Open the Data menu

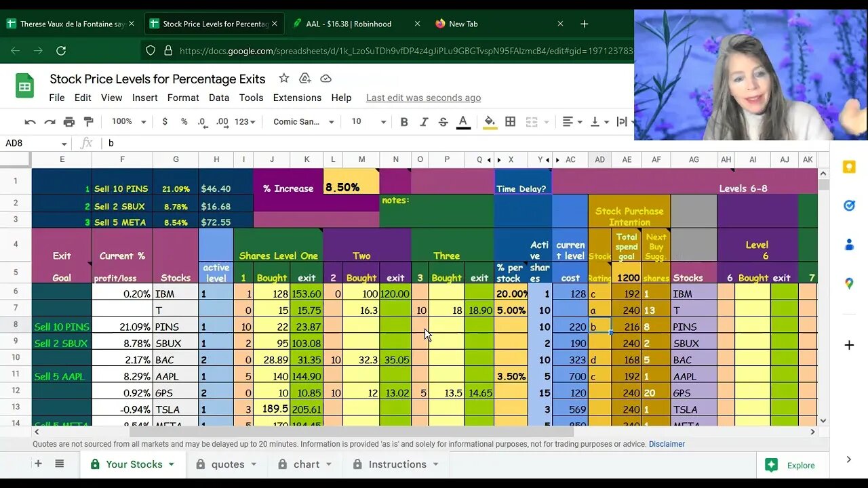coord(219,98)
